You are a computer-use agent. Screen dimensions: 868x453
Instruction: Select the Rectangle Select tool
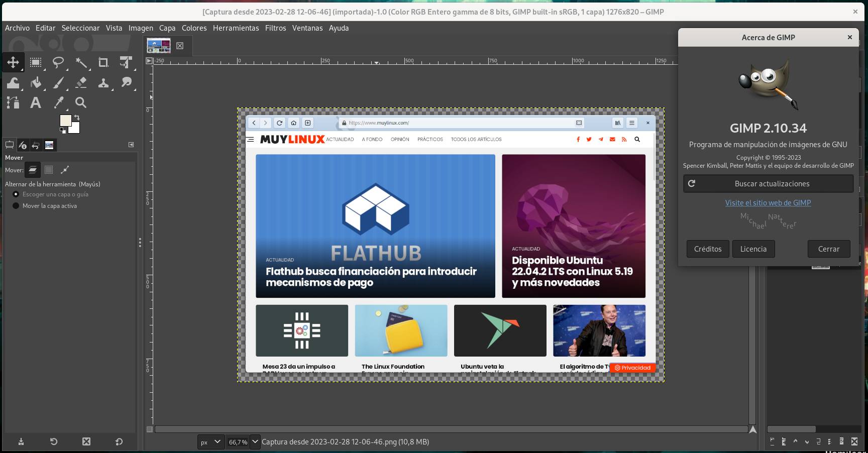coord(36,62)
